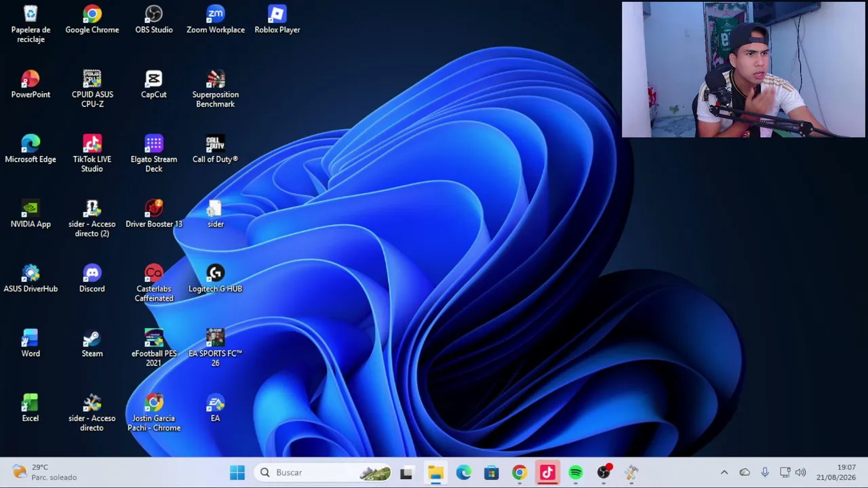Launch Microsoft Edge from the taskbar
The image size is (868, 488).
pos(463,472)
